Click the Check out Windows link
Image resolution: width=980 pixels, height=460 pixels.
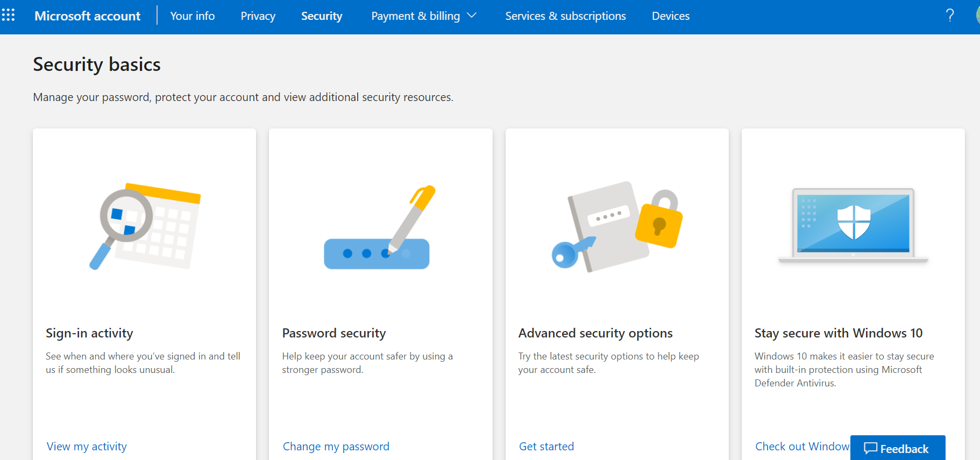click(x=797, y=446)
